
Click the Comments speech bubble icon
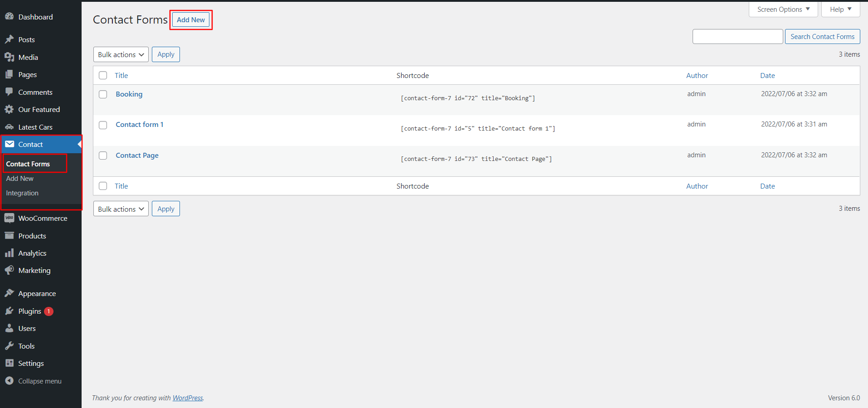click(9, 92)
